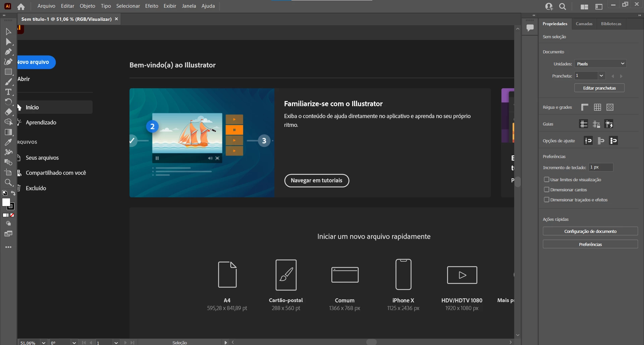Click Configuração de documento button
The height and width of the screenshot is (345, 644).
tap(590, 231)
